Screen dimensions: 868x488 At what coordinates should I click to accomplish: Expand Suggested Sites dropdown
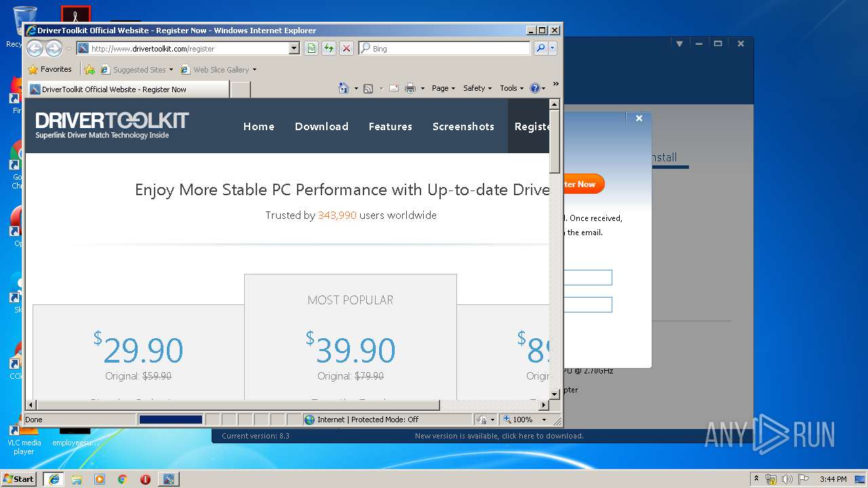(171, 69)
